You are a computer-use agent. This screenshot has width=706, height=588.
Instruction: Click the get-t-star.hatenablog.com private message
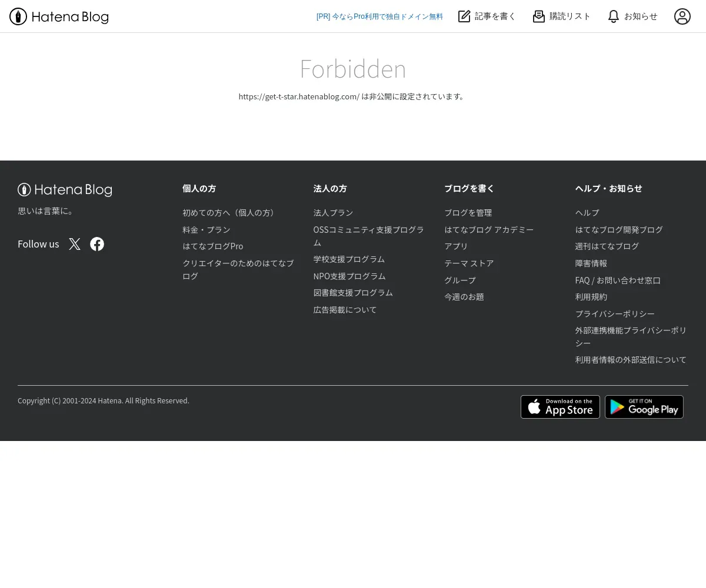pos(352,96)
